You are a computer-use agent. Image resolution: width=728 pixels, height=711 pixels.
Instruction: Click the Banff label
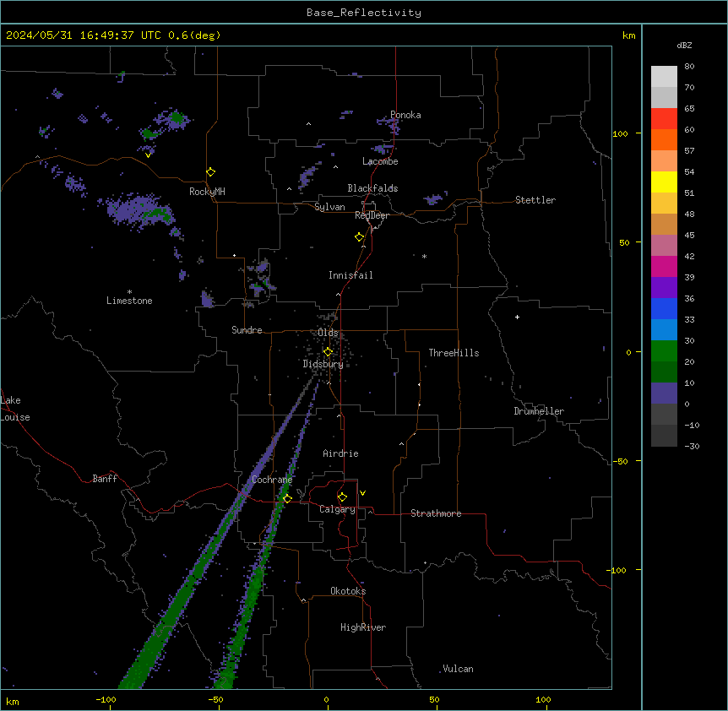pos(105,479)
